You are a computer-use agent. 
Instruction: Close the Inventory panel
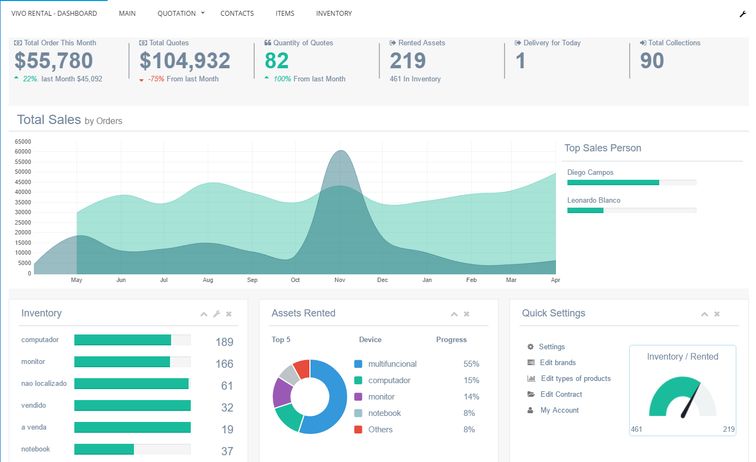click(229, 314)
